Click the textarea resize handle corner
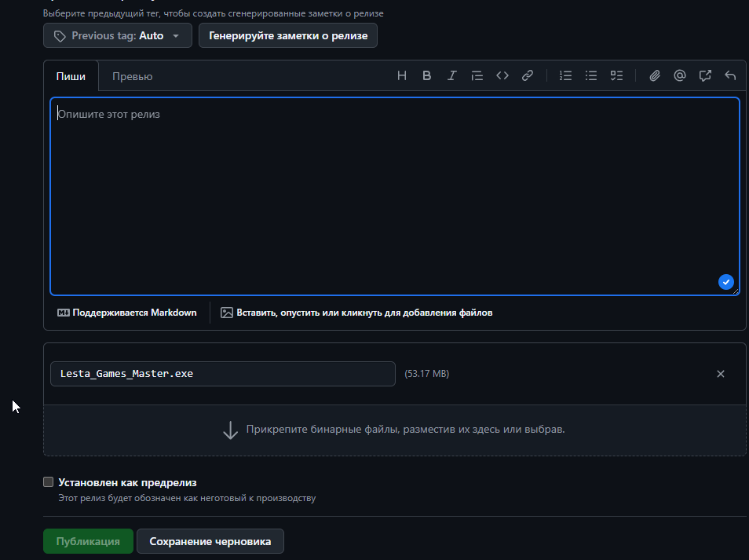Screen dimensions: 749x560 pyautogui.click(x=736, y=291)
